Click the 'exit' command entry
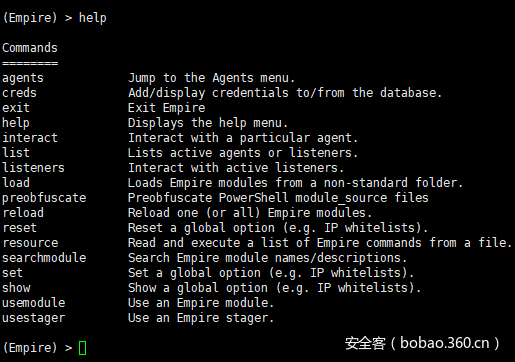 tap(16, 108)
